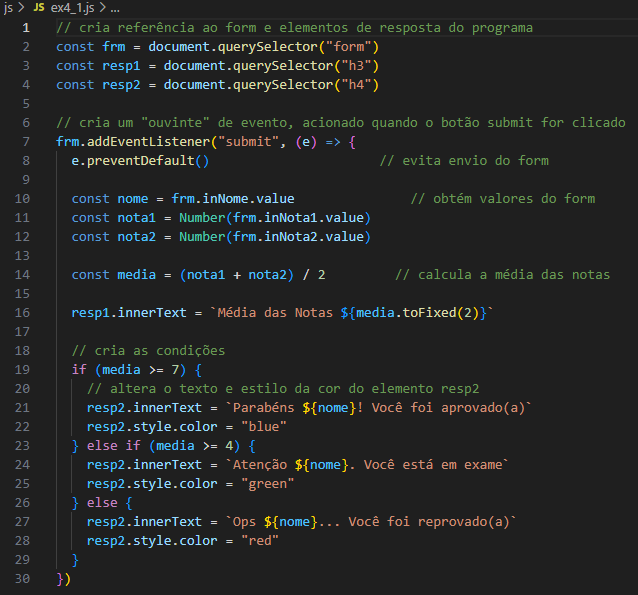Click the ex4_1.js breadcrumb file name
638x595 pixels.
pos(72,7)
